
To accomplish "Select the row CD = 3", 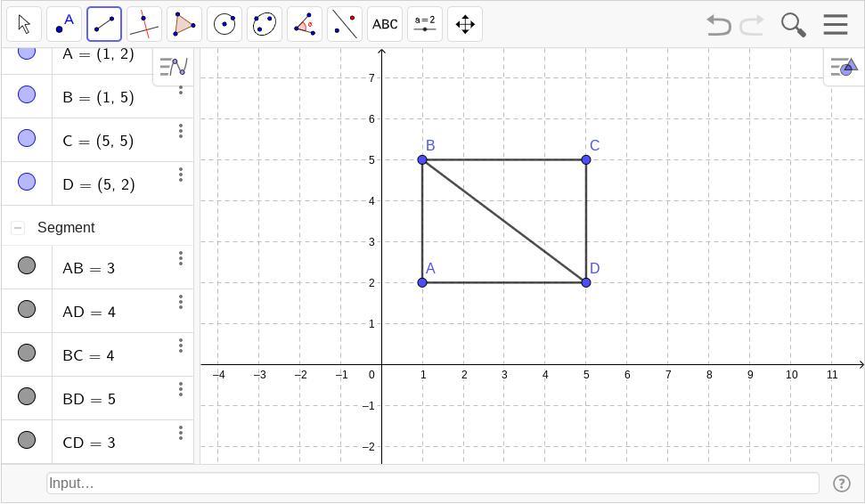I will 97,442.
